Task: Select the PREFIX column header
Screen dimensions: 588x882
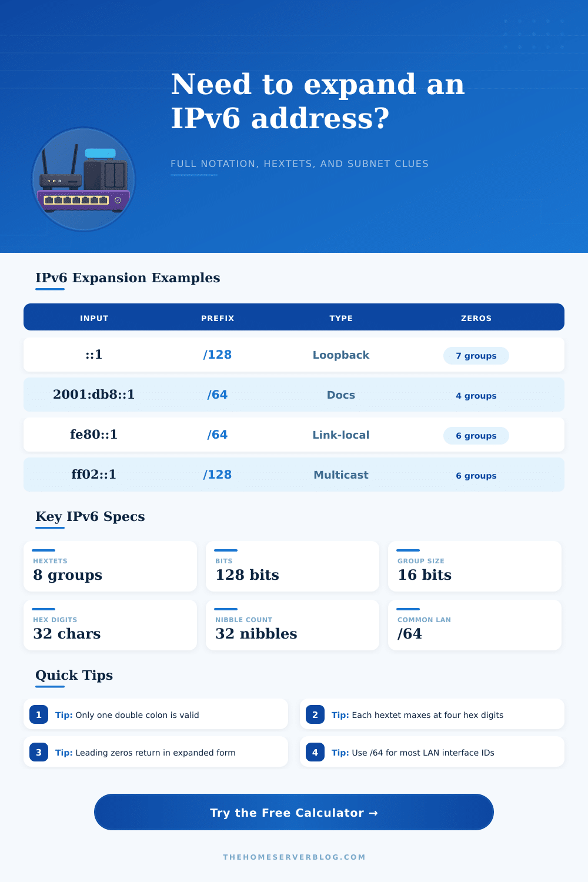Action: (x=218, y=318)
